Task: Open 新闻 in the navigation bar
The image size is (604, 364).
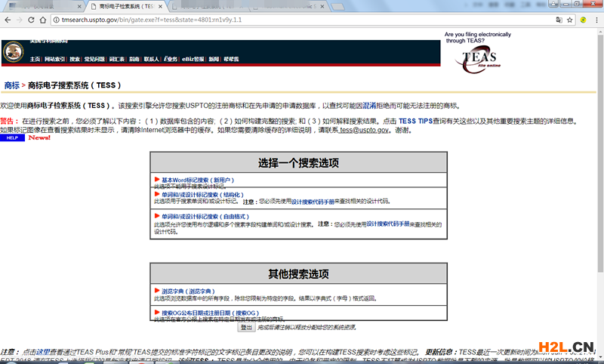Action: click(x=214, y=59)
